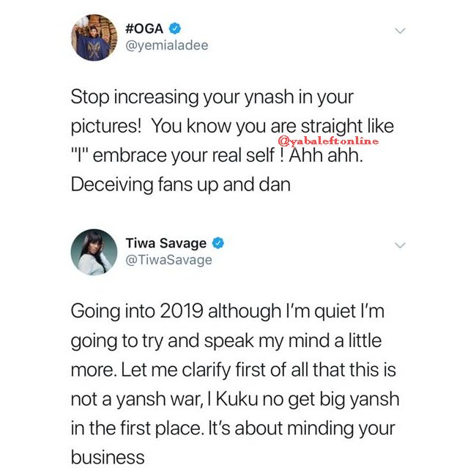Click the red @yabaleftonline watermark
This screenshot has width=476, height=476.
(328, 140)
